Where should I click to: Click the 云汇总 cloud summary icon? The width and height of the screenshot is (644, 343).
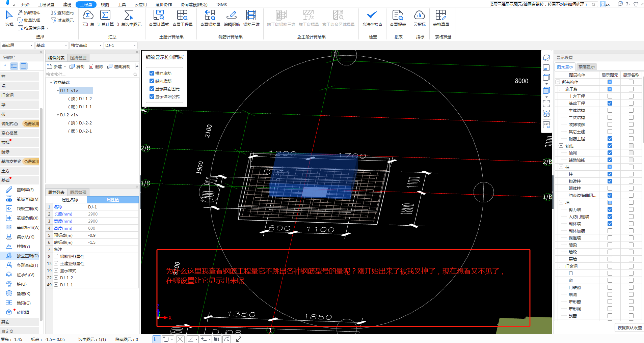tap(88, 18)
